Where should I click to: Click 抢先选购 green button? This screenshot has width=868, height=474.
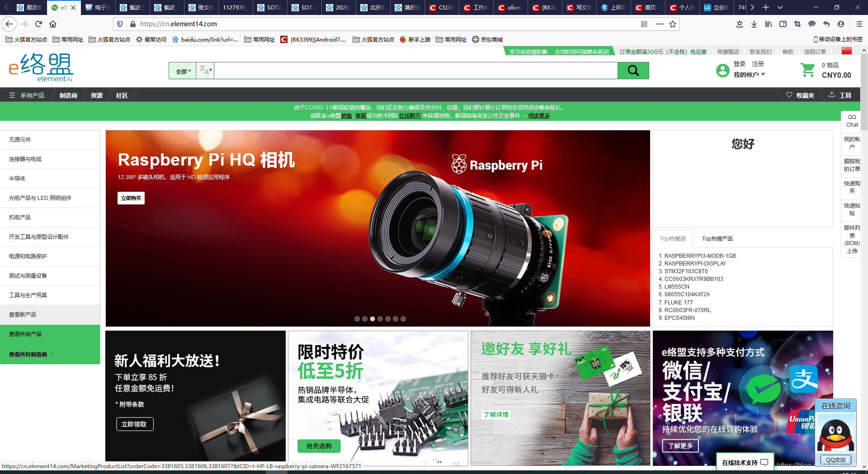click(319, 446)
